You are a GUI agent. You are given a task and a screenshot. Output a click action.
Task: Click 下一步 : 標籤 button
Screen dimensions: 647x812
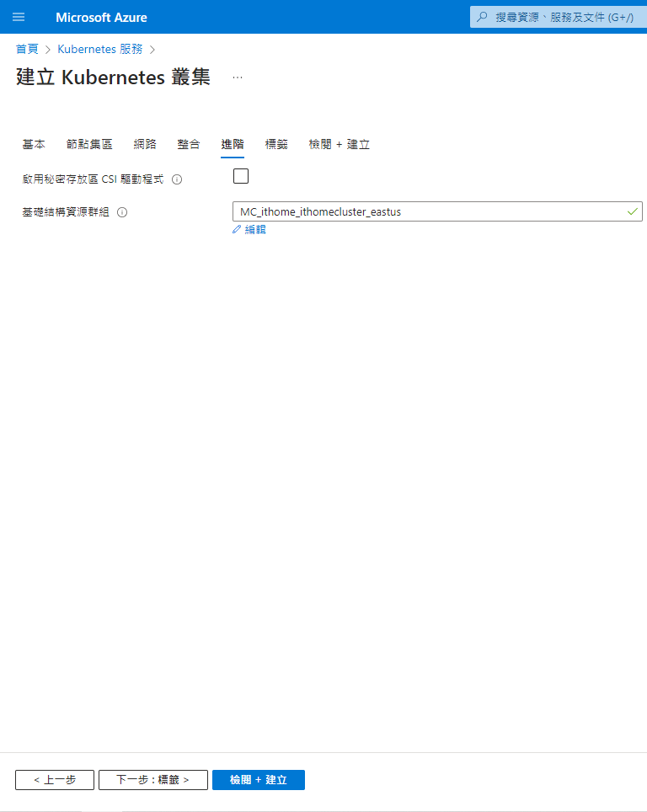click(x=153, y=780)
